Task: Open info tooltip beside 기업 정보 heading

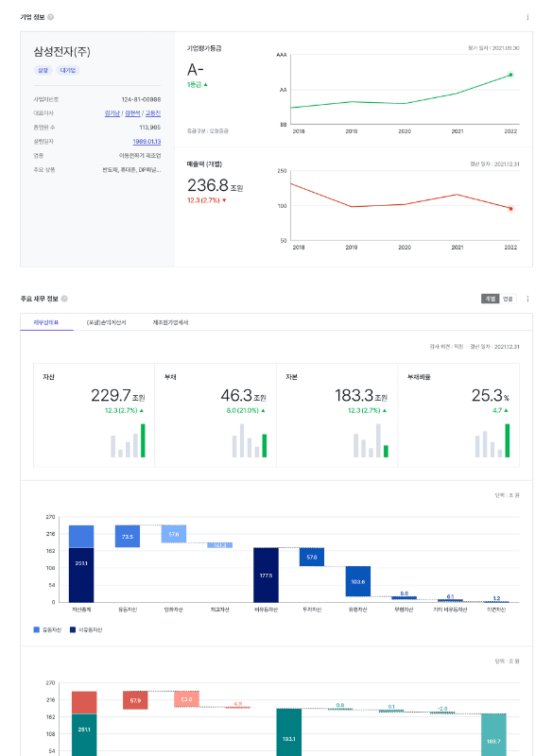Action: (x=51, y=17)
